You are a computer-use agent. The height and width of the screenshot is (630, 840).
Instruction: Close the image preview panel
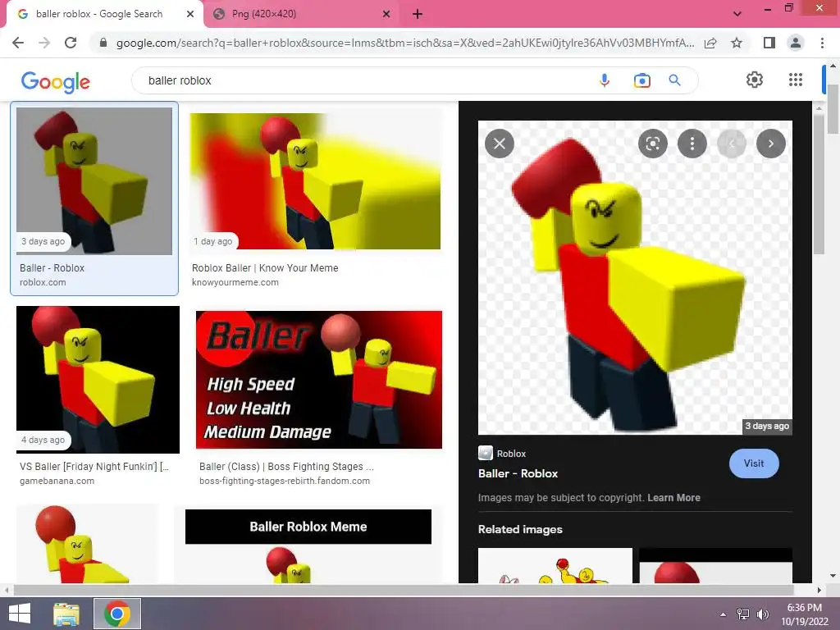coord(500,144)
